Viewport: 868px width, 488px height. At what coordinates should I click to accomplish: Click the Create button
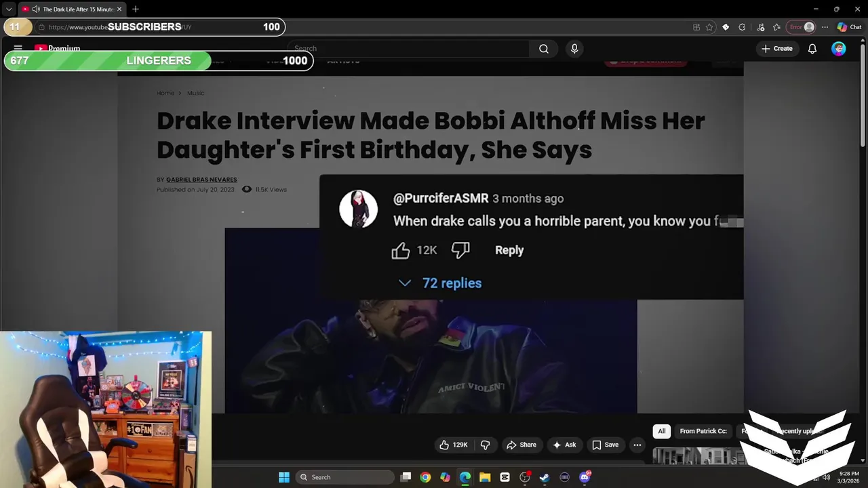click(x=777, y=49)
